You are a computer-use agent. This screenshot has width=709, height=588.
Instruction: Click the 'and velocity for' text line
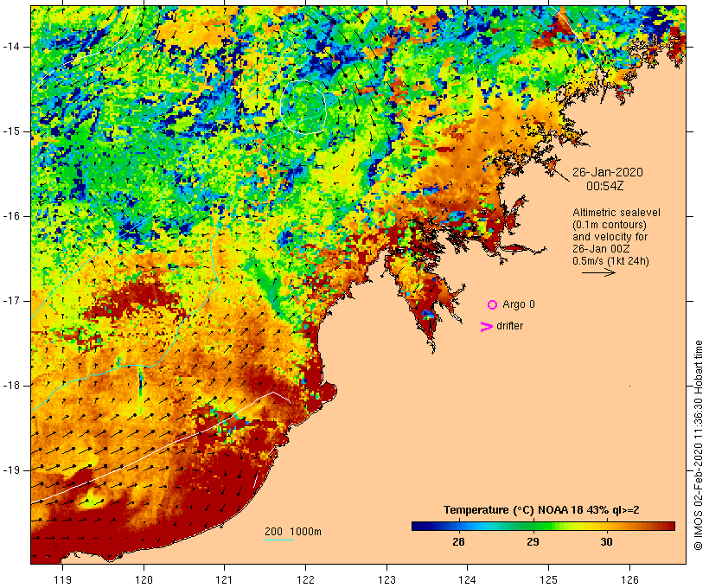tap(610, 237)
